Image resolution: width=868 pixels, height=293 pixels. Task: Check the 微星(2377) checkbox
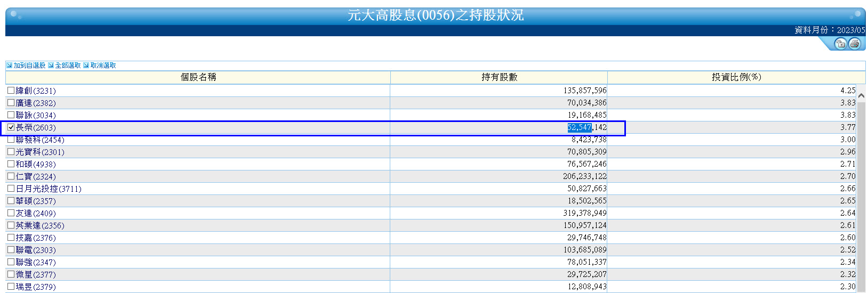11,274
